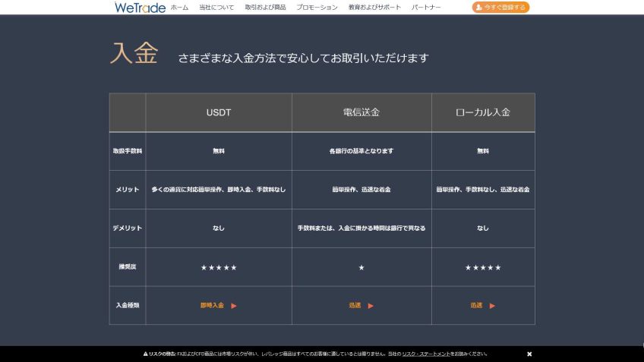Open the 取引および商品 menu
644x362 pixels.
pos(265,8)
